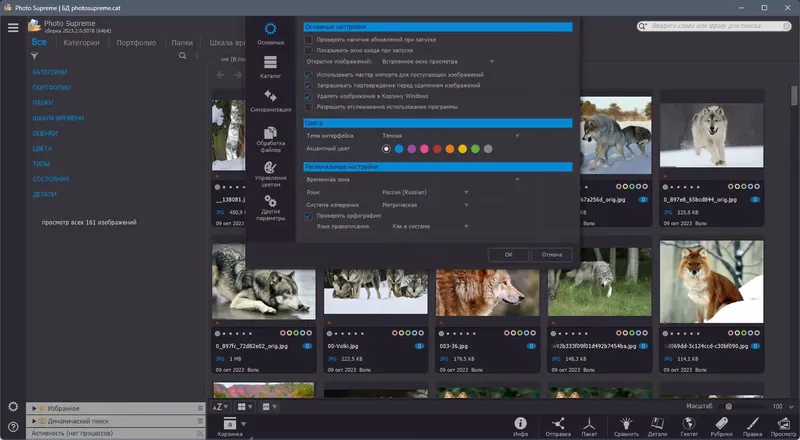
Task: Open the Открытие изображений dropdown
Action: point(438,62)
